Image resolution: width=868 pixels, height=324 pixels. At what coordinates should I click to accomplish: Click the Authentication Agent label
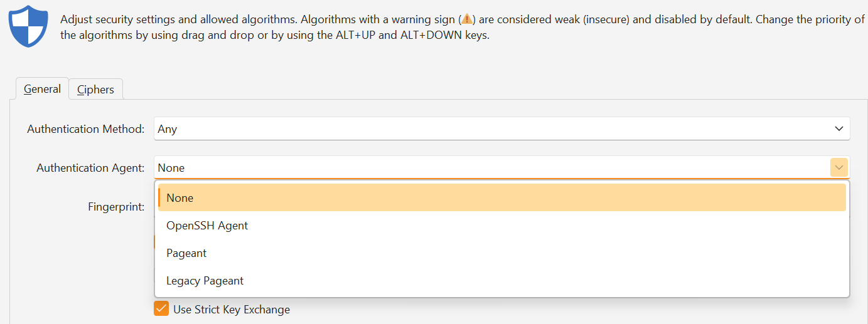pyautogui.click(x=90, y=167)
